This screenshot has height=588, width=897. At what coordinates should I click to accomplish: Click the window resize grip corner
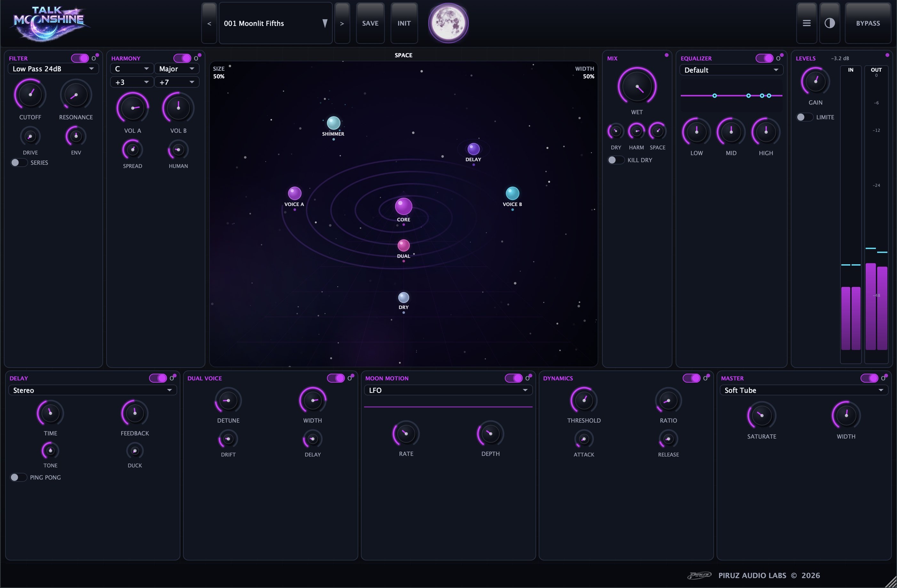tap(891, 582)
